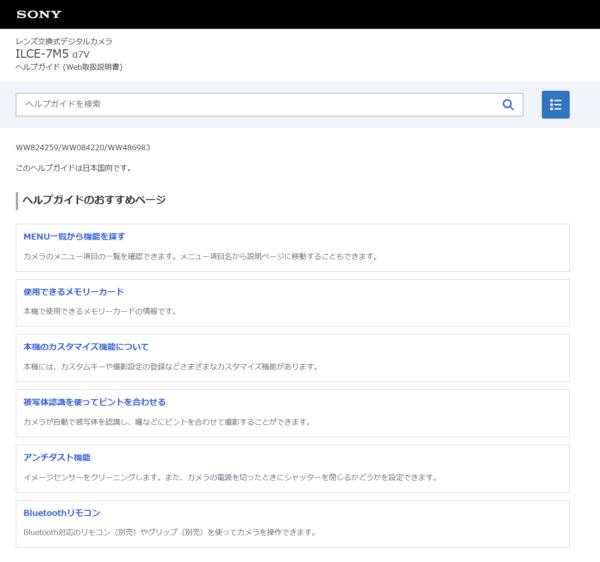Click the WW824259/WW084220/WW486983 model codes text
The height and width of the screenshot is (562, 600).
click(83, 147)
